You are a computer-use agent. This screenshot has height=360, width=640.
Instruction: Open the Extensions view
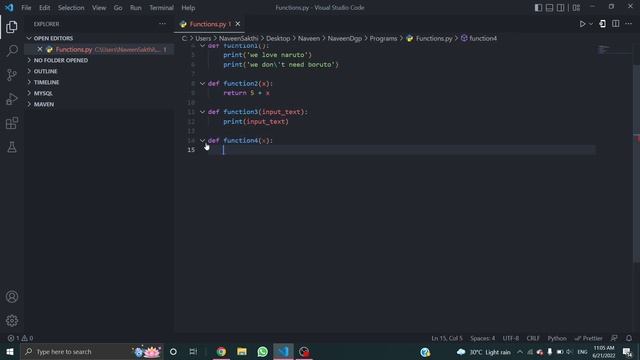click(x=12, y=123)
